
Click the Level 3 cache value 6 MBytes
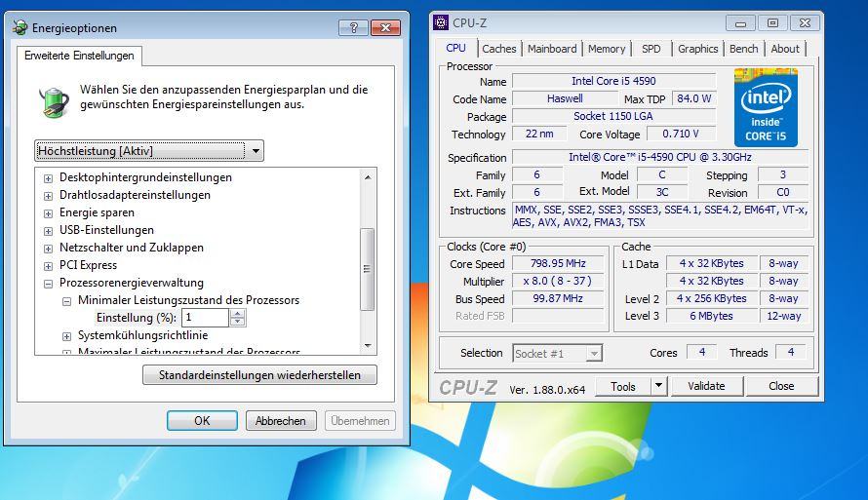[x=711, y=316]
